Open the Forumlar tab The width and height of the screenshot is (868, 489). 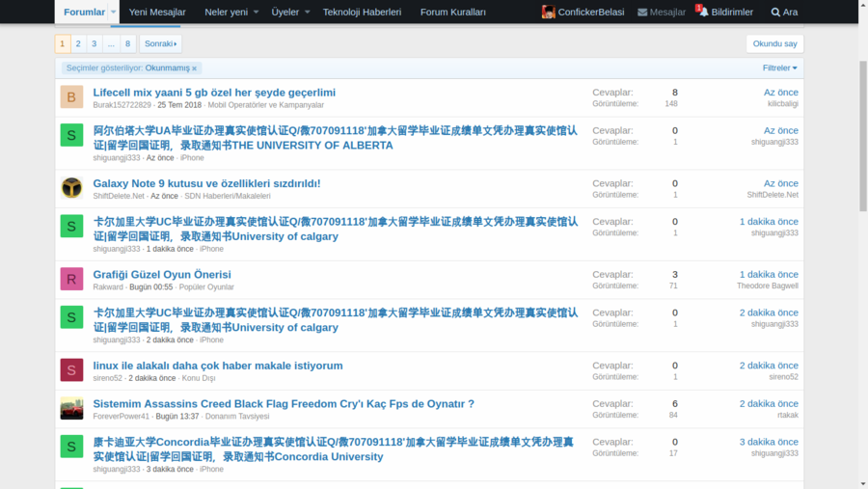pyautogui.click(x=84, y=12)
